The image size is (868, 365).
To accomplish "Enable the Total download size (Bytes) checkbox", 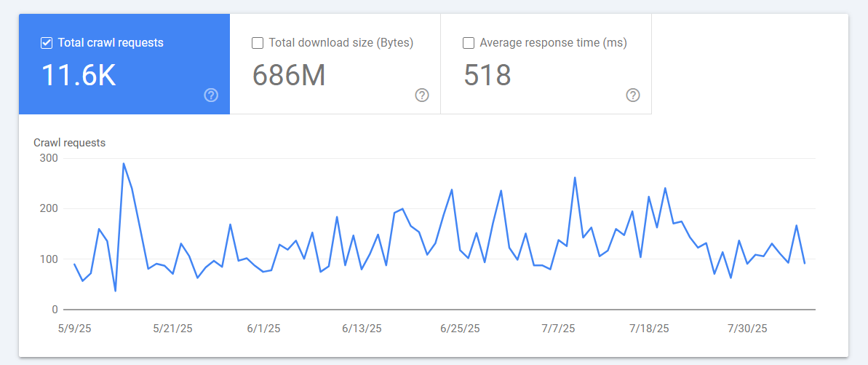I will pos(258,43).
